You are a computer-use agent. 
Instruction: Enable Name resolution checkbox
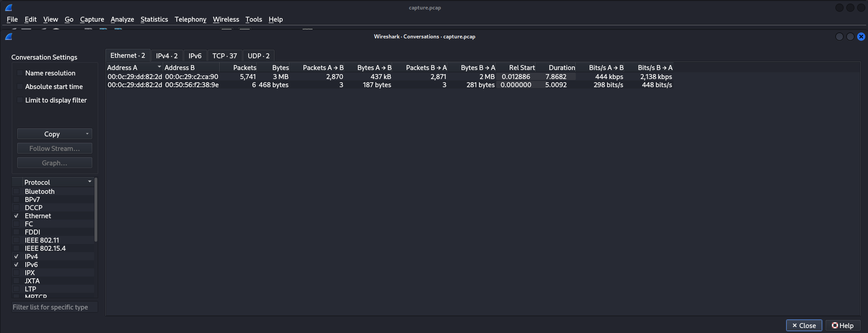pos(20,73)
